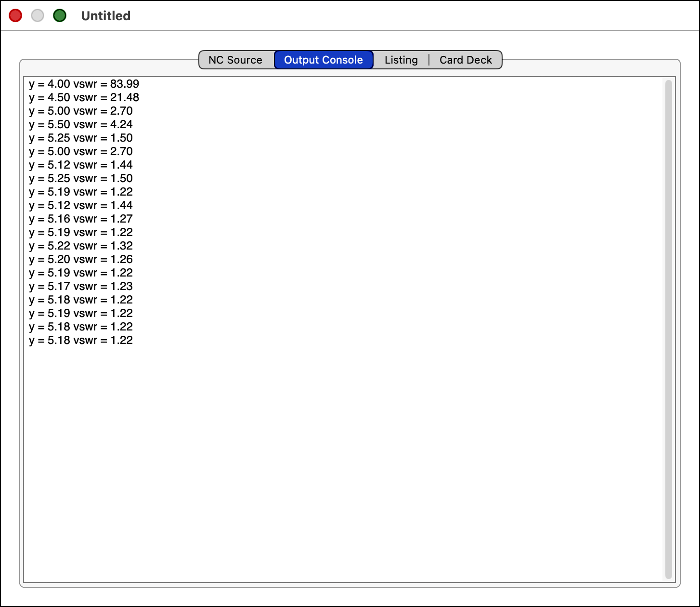Click the final y = 5.18 line
The image size is (700, 607).
click(80, 341)
